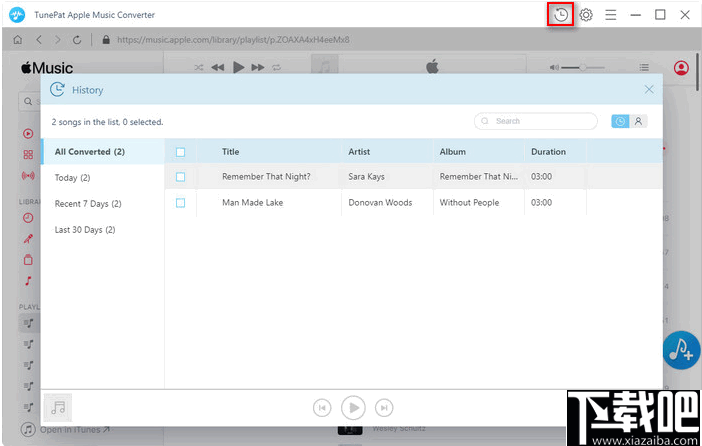Reload the Apple Music page
The height and width of the screenshot is (446, 702).
77,40
